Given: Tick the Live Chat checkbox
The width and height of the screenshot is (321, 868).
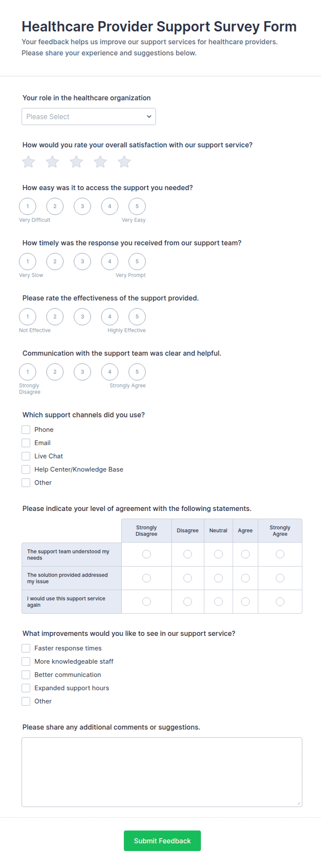Looking at the screenshot, I should (26, 456).
